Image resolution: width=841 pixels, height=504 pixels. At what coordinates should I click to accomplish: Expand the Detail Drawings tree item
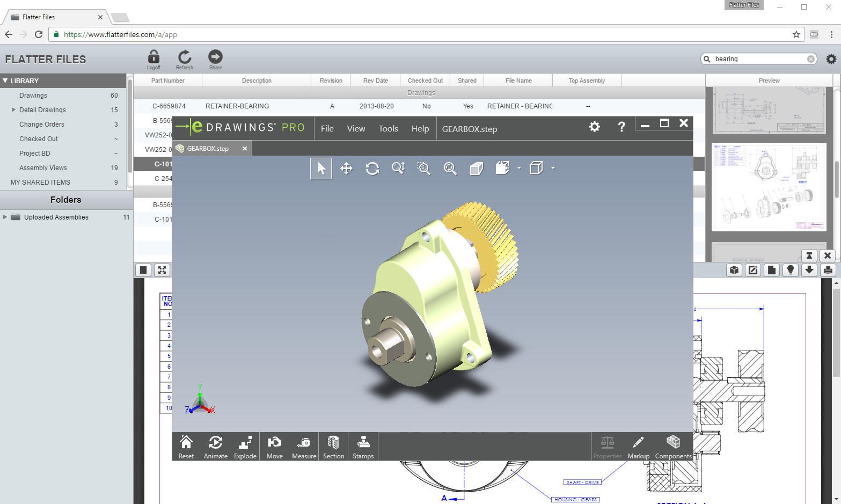tap(13, 109)
